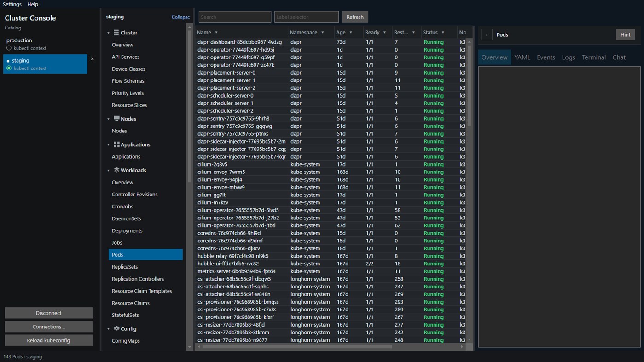Open the Help menu
The width and height of the screenshot is (644, 362).
click(33, 4)
